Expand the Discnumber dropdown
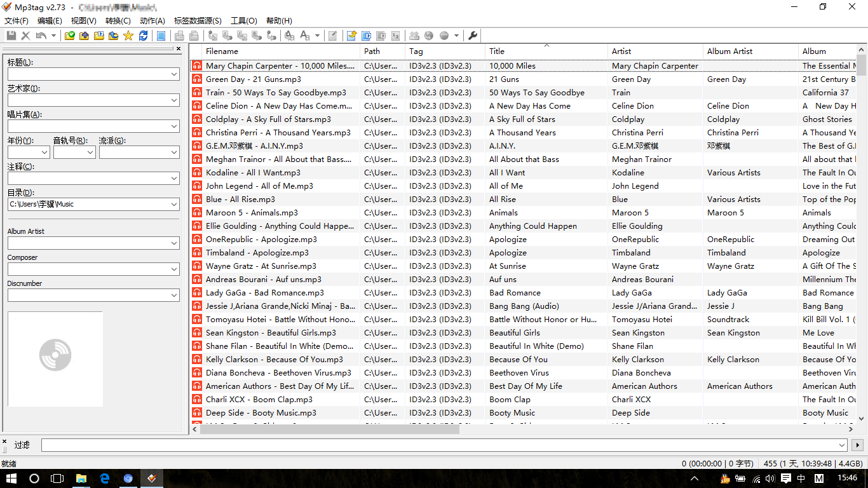 174,295
